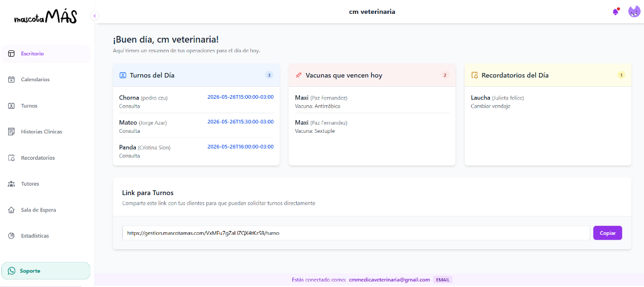The height and width of the screenshot is (287, 644).
Task: Open Maxi's Antirrábica vaccine entry
Action: [372, 101]
